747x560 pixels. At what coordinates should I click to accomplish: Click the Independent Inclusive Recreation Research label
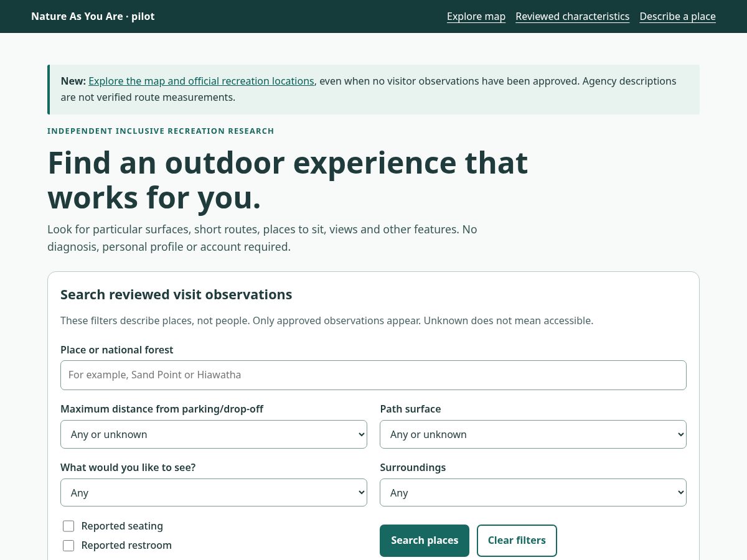[x=161, y=131]
